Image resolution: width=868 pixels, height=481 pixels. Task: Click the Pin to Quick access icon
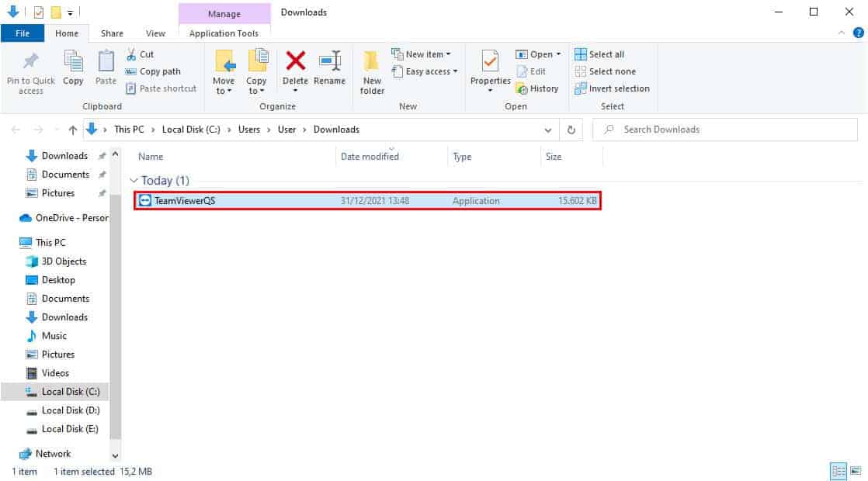point(31,62)
